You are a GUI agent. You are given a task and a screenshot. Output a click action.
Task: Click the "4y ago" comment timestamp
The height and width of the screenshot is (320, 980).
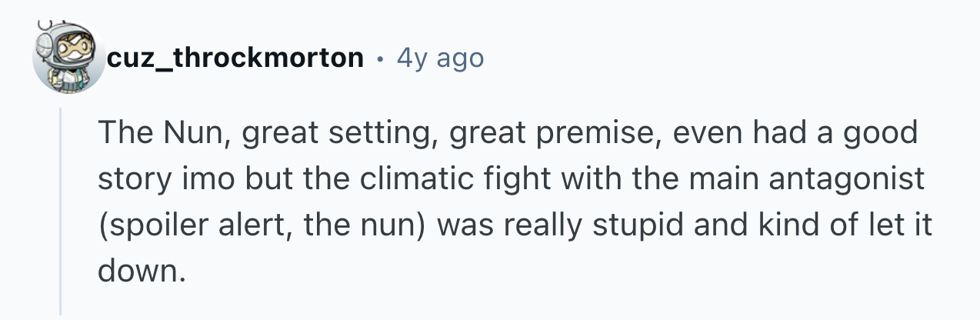click(440, 58)
